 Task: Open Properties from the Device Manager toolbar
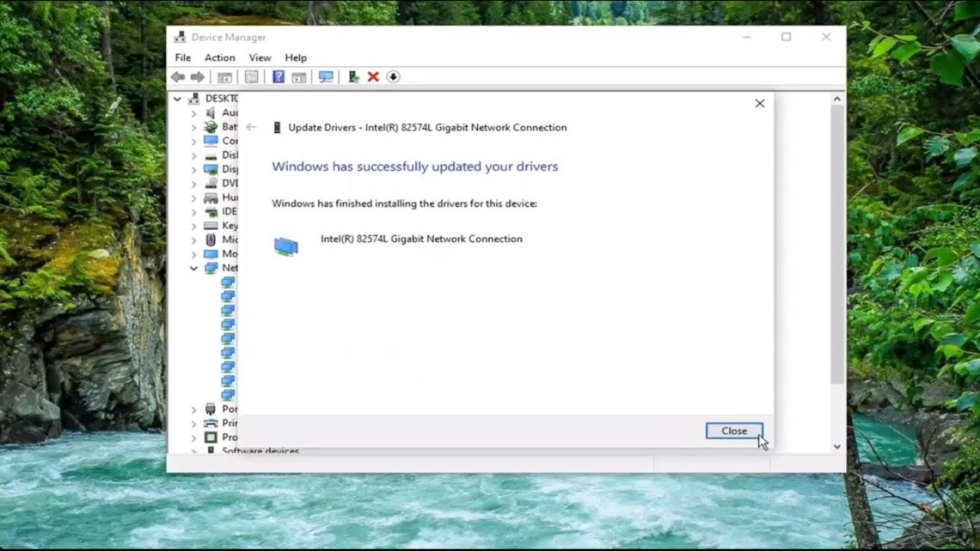(x=251, y=77)
